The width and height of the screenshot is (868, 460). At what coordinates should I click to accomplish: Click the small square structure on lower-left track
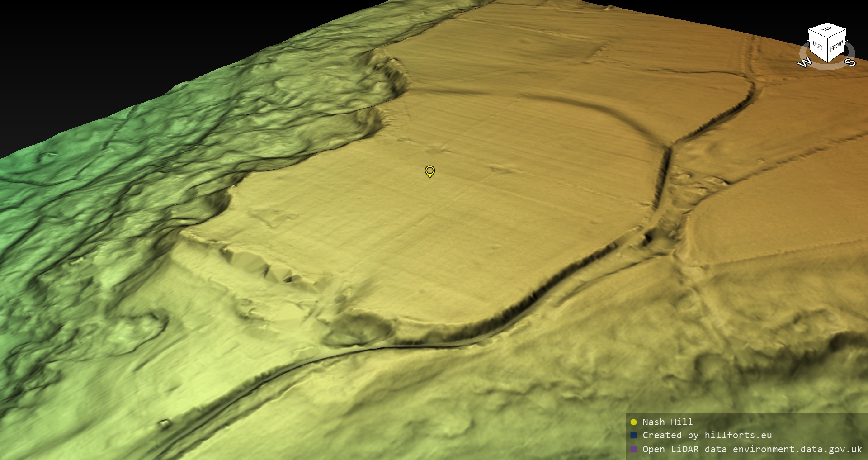tap(164, 423)
